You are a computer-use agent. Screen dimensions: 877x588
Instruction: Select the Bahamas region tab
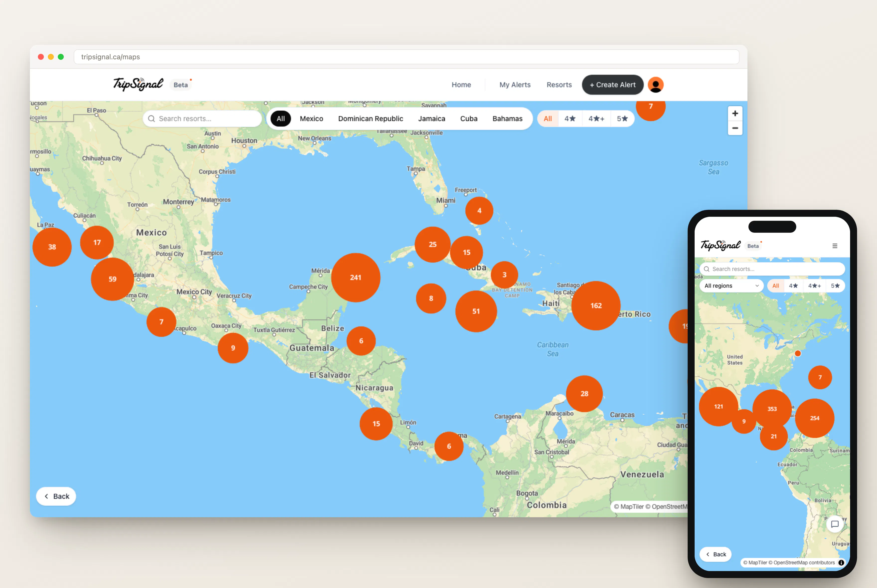[x=507, y=119]
